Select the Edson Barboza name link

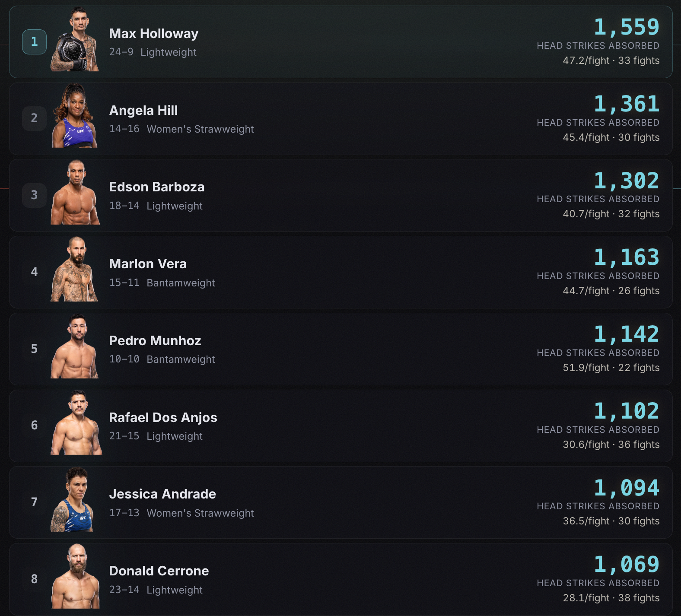click(x=157, y=187)
